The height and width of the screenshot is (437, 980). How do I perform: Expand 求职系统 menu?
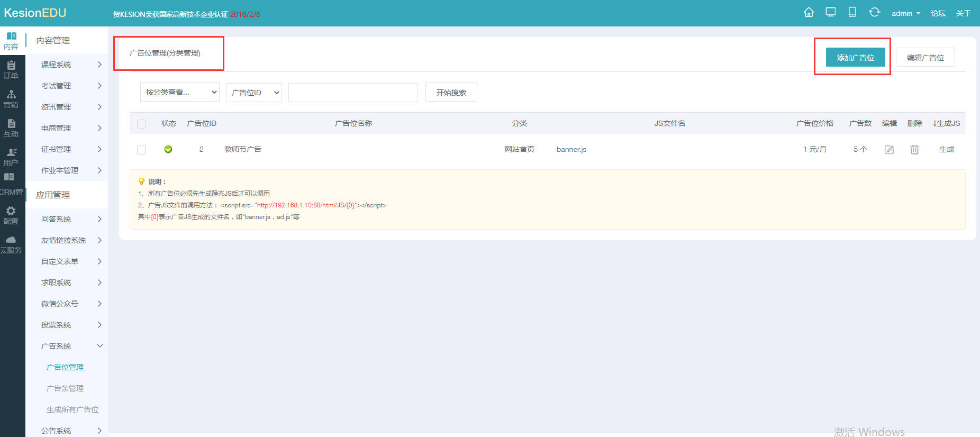pos(67,283)
